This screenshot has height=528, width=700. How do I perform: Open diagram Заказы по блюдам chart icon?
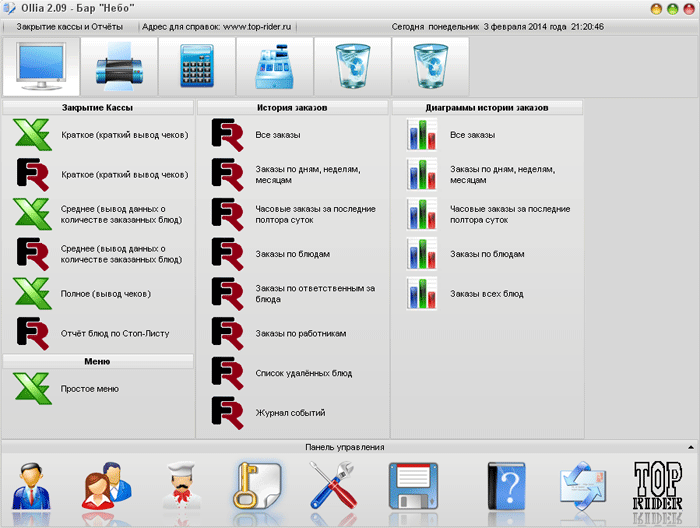(421, 254)
